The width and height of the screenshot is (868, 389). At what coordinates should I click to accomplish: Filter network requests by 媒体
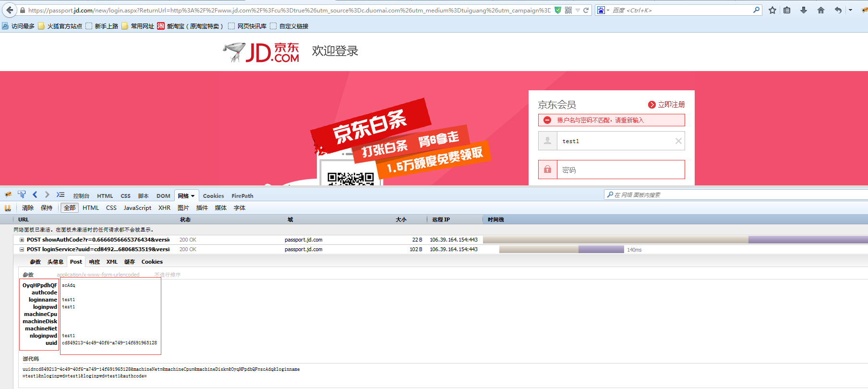[221, 208]
